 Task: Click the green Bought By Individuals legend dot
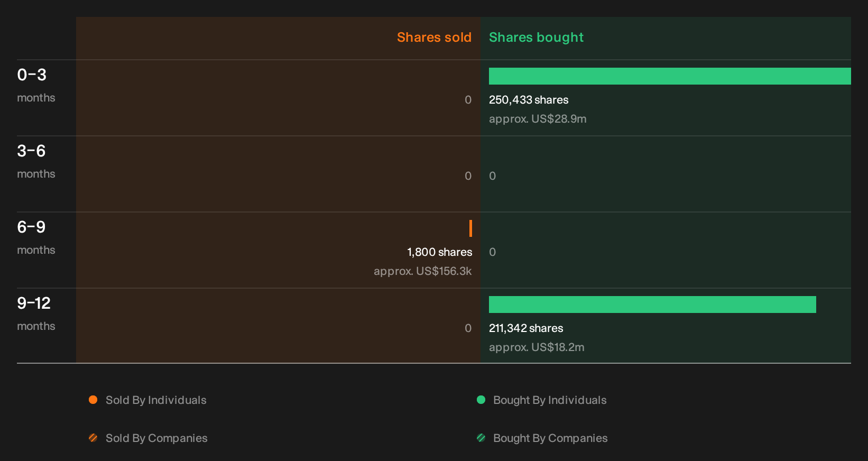coord(481,400)
